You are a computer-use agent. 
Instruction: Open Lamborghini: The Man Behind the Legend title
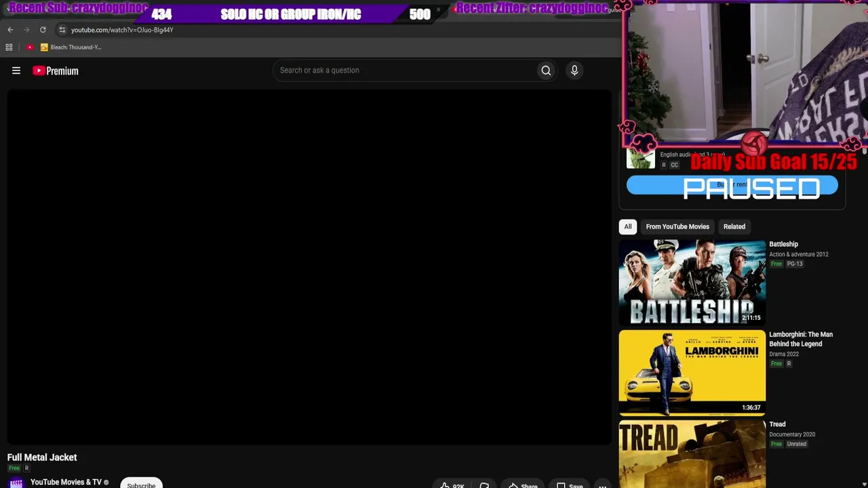[801, 339]
